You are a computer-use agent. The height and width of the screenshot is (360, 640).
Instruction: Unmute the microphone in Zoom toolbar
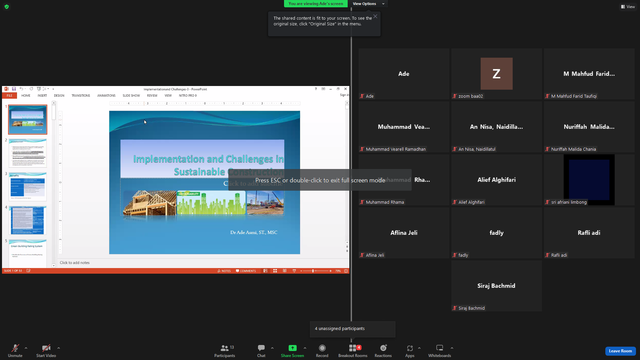[x=15, y=350]
